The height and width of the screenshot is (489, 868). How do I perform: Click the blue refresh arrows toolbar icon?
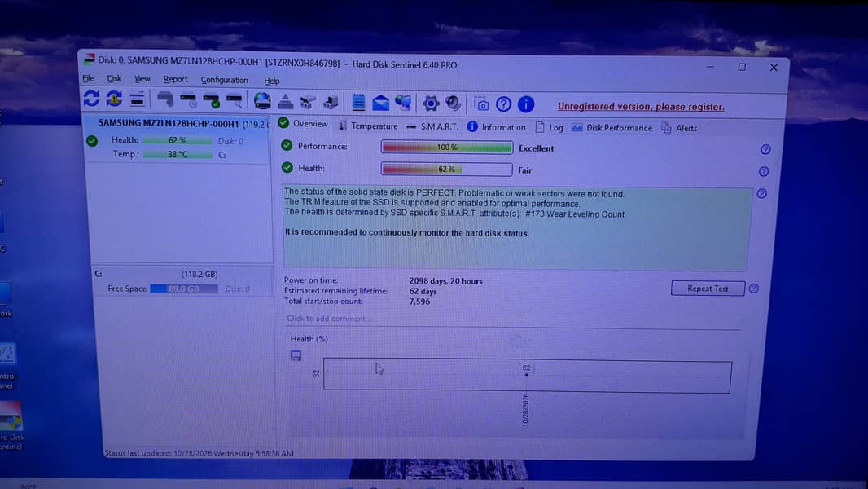91,99
